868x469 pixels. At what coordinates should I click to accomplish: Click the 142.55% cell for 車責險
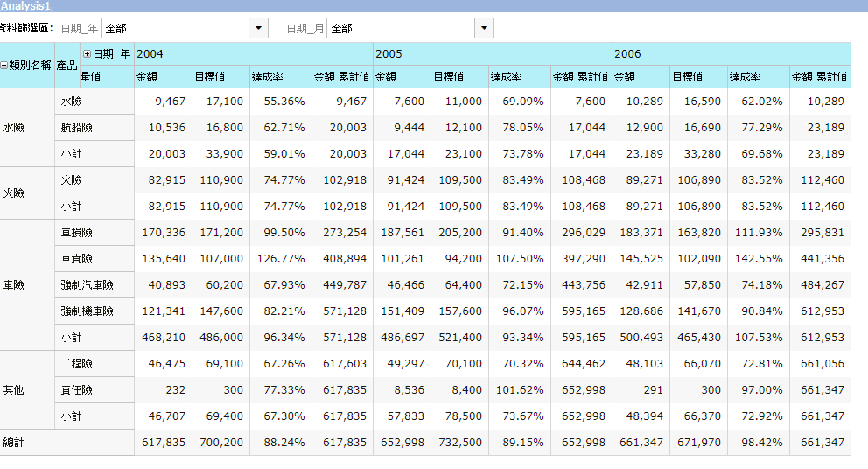(759, 259)
